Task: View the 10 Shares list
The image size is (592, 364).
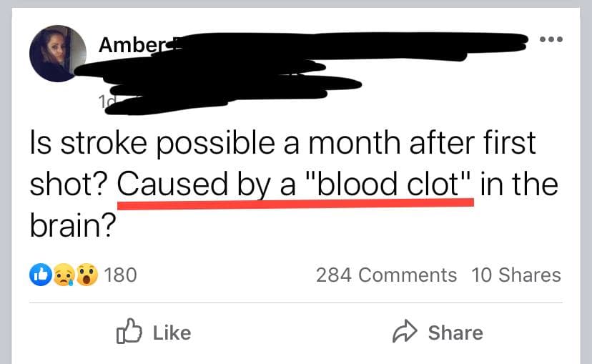Action: tap(516, 275)
